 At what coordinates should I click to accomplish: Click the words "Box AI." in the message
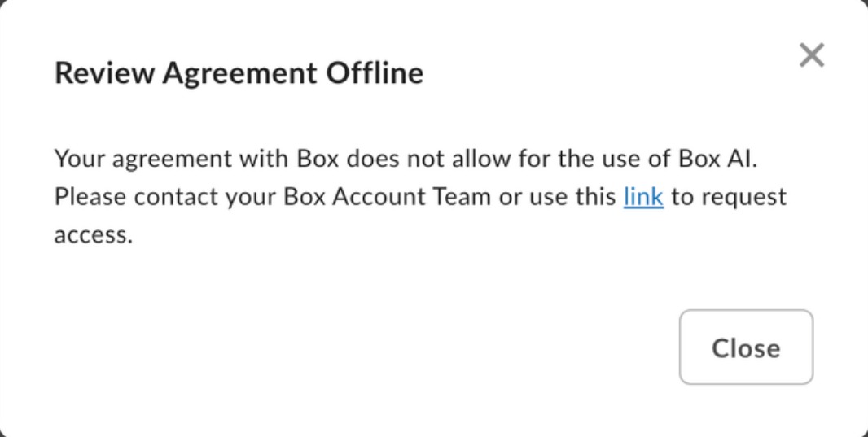(x=717, y=159)
